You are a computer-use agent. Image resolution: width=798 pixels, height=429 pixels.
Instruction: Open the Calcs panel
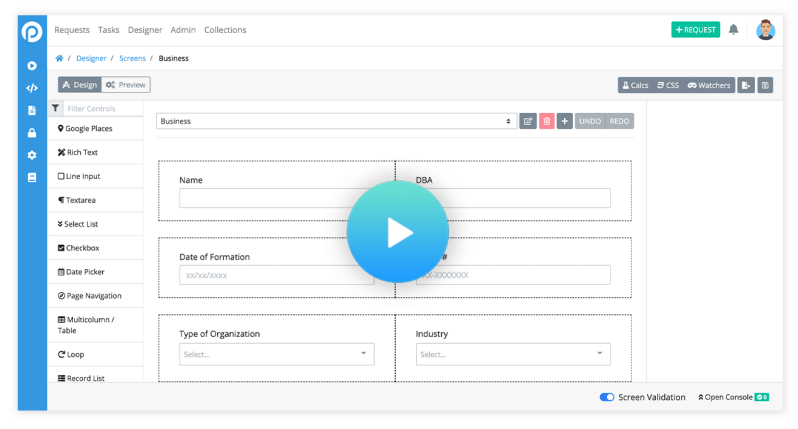pyautogui.click(x=635, y=85)
